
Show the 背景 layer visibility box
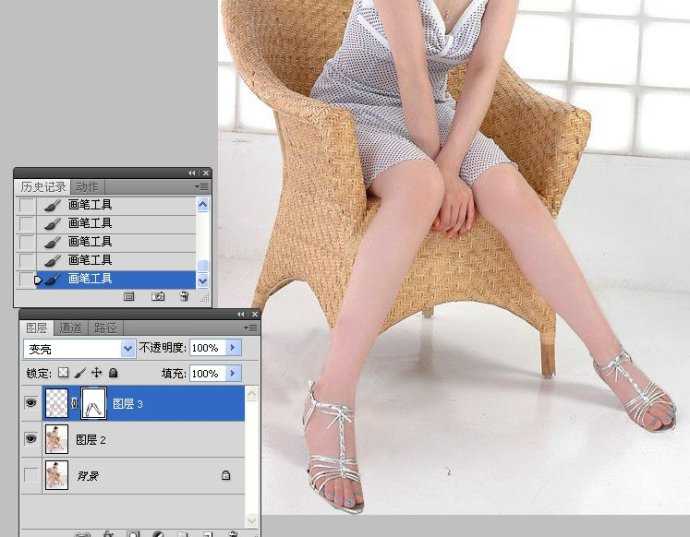[x=31, y=475]
